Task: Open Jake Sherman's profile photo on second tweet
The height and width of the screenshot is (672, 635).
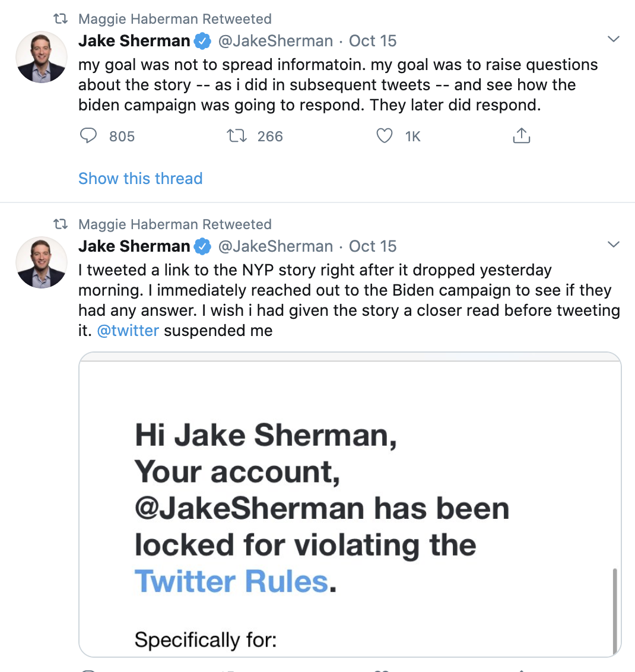Action: coord(41,262)
